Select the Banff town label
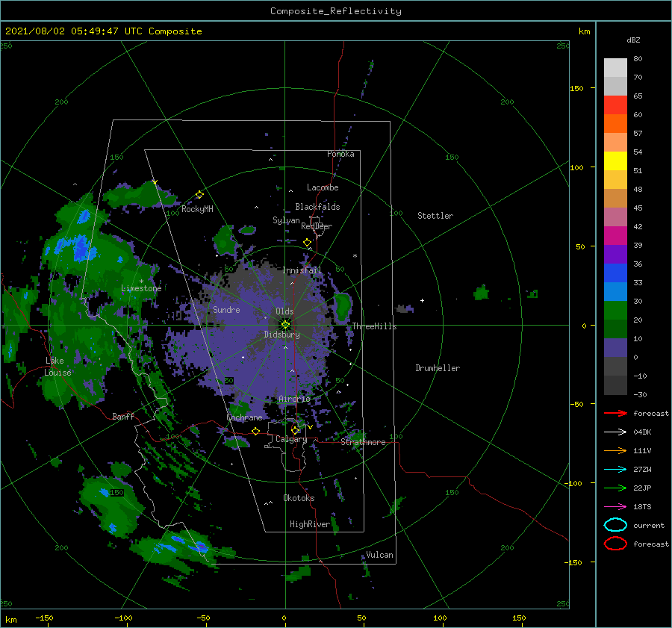 pyautogui.click(x=123, y=416)
